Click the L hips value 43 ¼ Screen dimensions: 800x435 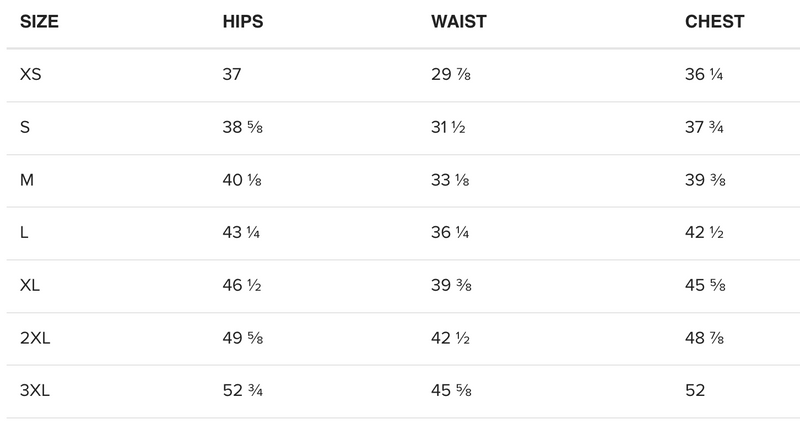[x=241, y=233]
